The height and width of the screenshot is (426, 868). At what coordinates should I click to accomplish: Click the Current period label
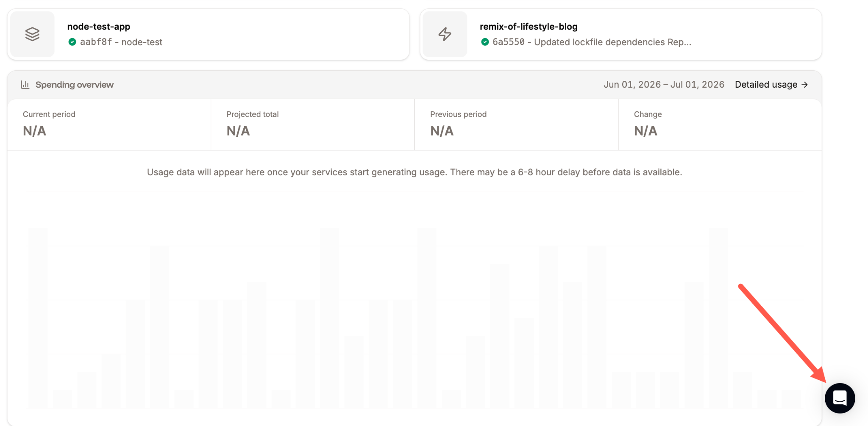[49, 114]
